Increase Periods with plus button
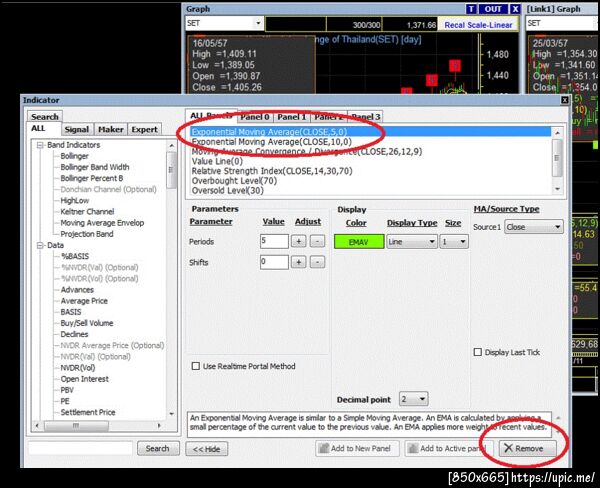 point(298,242)
